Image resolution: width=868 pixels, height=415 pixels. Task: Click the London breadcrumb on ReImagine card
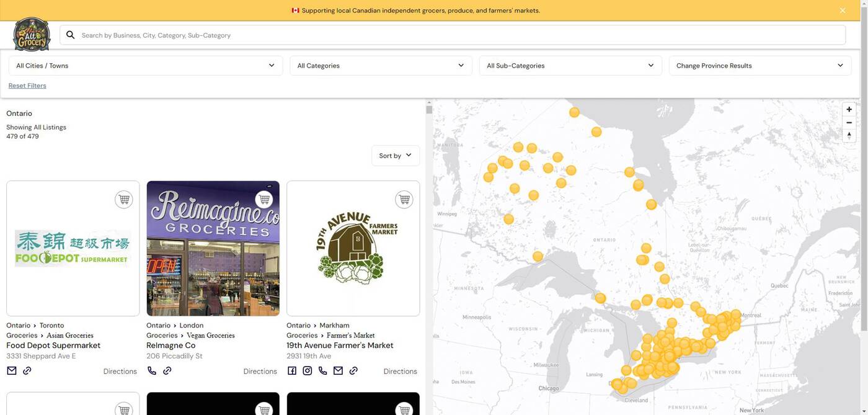pos(192,326)
